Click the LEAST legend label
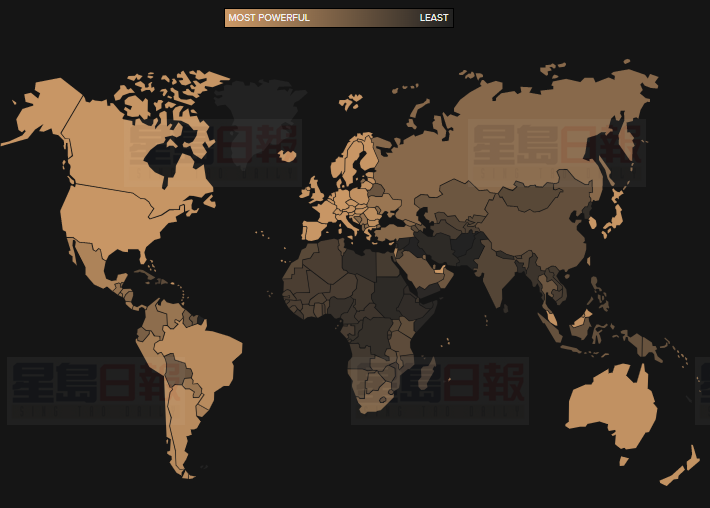The image size is (710, 508). 434,18
